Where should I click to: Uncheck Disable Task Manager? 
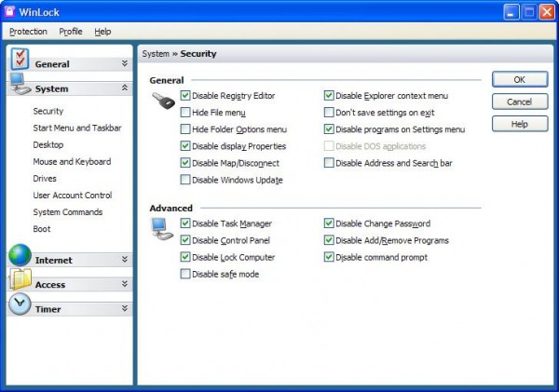pos(185,223)
